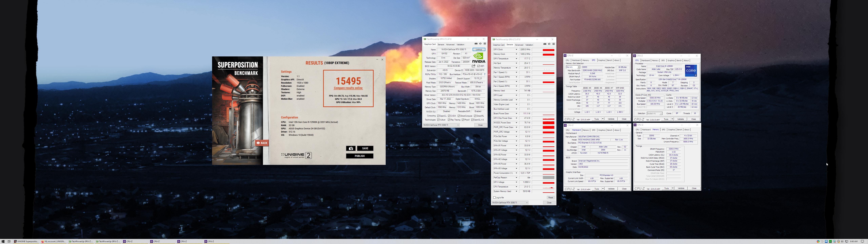Click the taskbar clock showing 8:46 AM
The image size is (868, 244).
pyautogui.click(x=854, y=241)
